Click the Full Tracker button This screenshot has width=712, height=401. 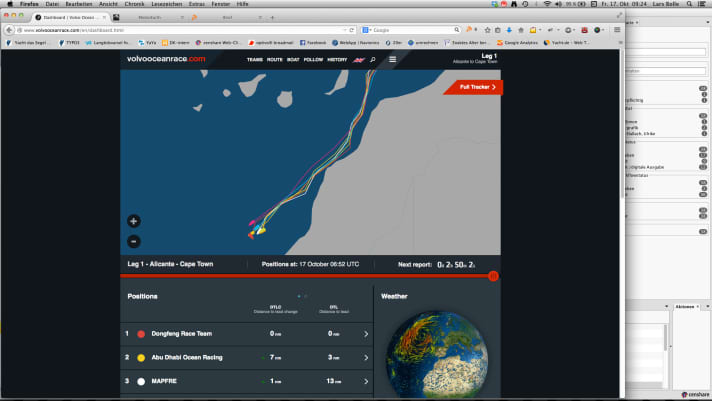pos(475,87)
